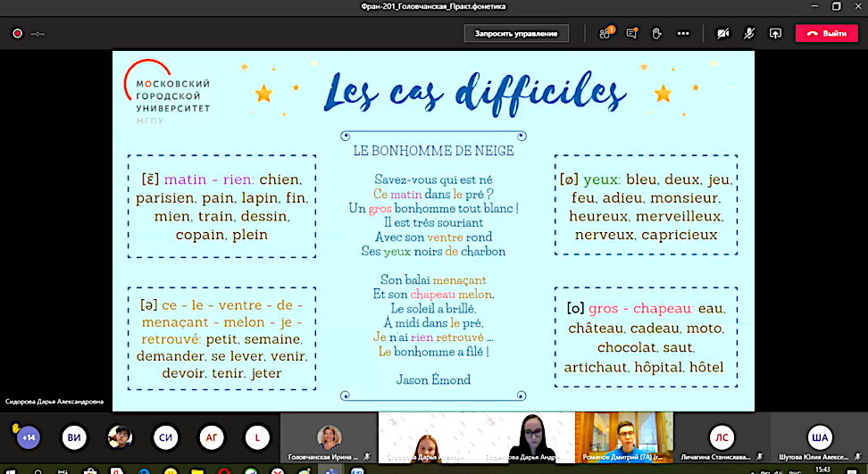Toggle the recording indicator
The width and height of the screenshot is (868, 474).
tap(17, 33)
